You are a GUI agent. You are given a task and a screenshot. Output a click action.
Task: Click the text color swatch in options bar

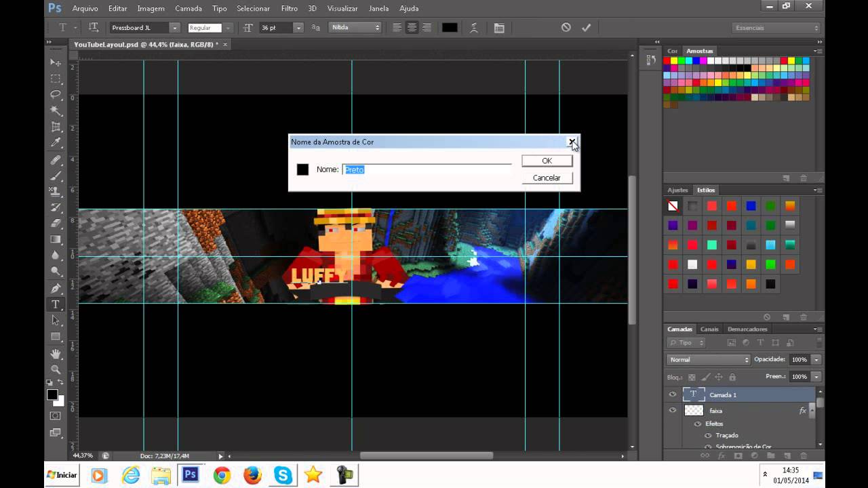coord(450,28)
